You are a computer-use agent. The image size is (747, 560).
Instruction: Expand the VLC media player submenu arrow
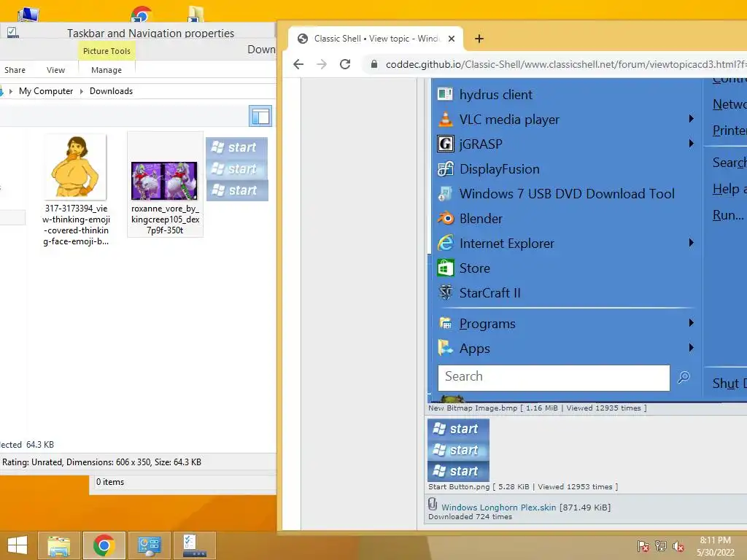(692, 119)
